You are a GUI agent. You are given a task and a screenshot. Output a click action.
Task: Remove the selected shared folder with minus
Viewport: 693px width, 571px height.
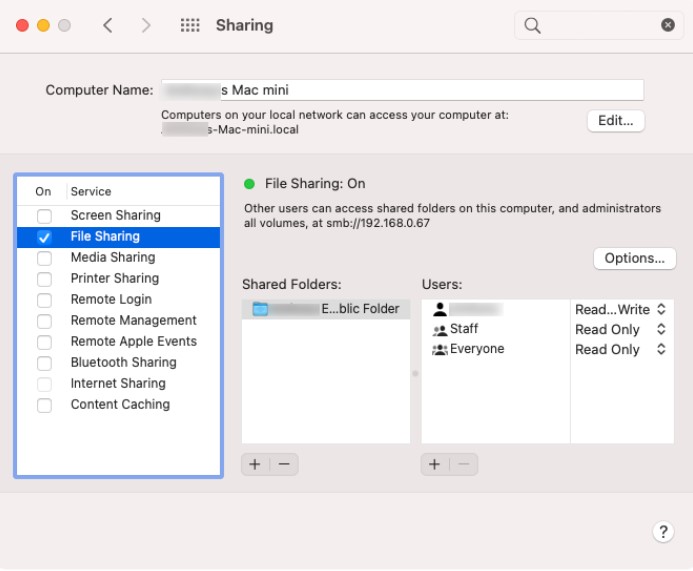284,464
